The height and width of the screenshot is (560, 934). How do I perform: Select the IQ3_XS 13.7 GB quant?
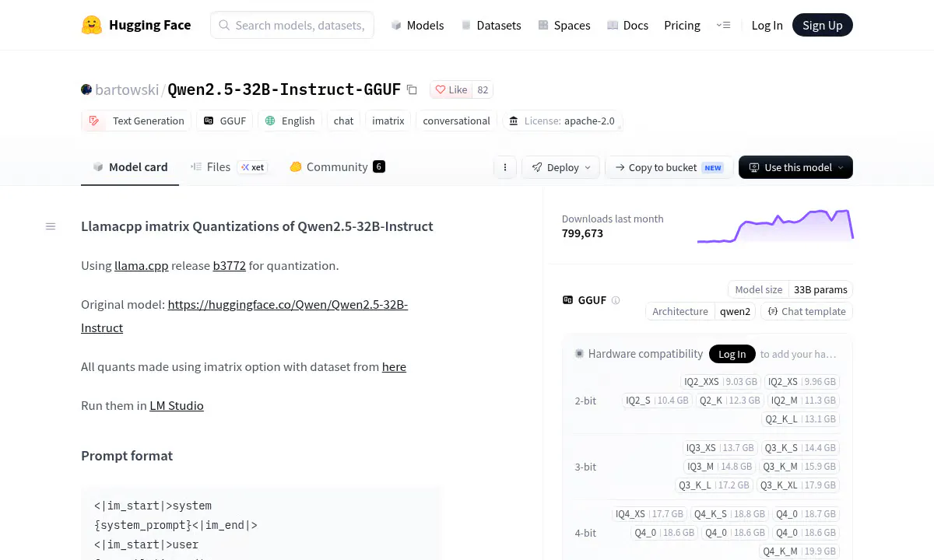coord(720,448)
